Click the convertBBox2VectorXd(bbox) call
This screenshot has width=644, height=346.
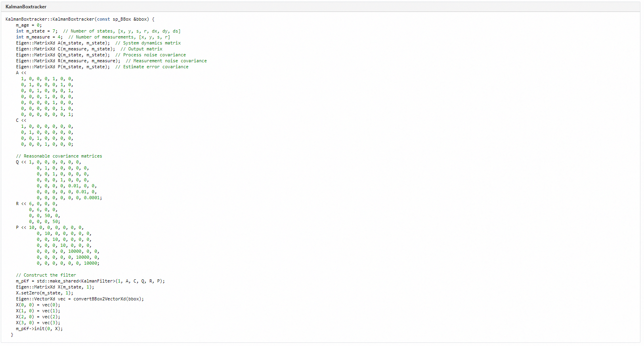pos(108,299)
